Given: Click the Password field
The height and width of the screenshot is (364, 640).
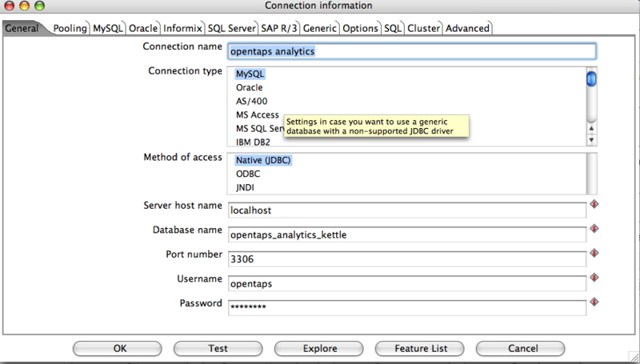Looking at the screenshot, I should click(x=407, y=307).
